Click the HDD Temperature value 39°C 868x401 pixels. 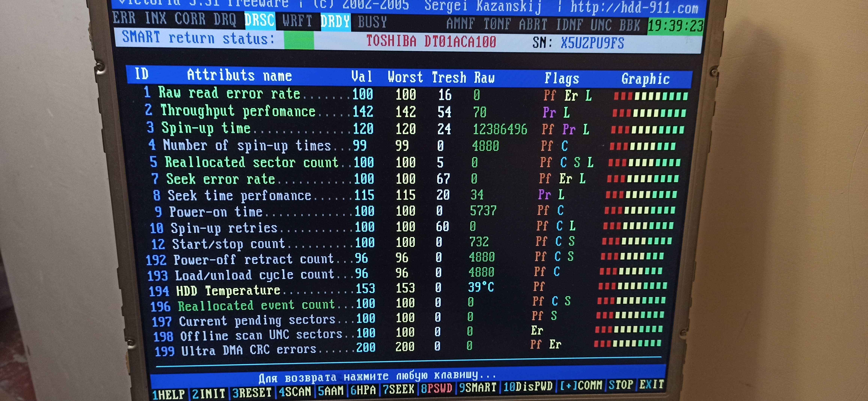point(481,287)
